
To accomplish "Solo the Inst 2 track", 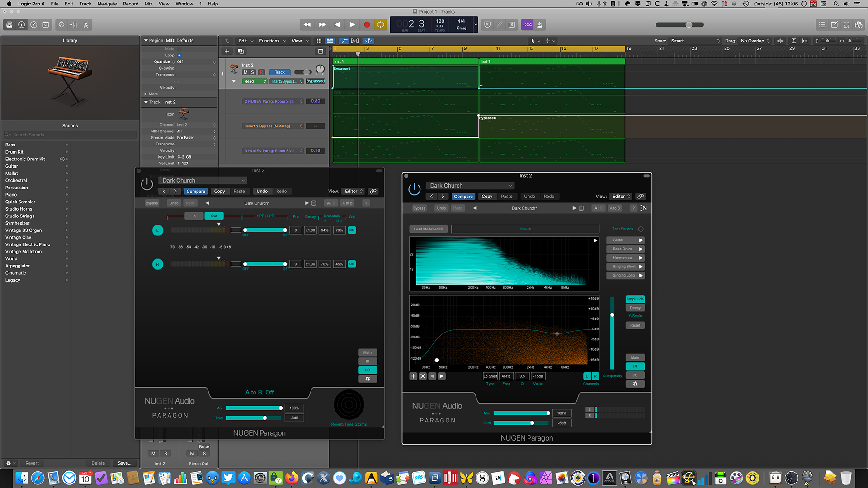I will (253, 72).
